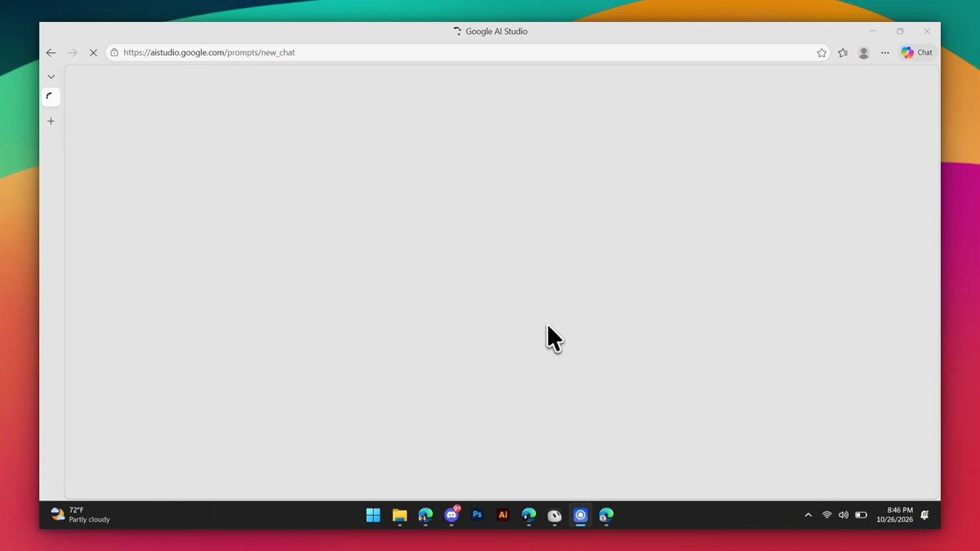980x551 pixels.
Task: Check the battery status icon
Action: click(861, 515)
